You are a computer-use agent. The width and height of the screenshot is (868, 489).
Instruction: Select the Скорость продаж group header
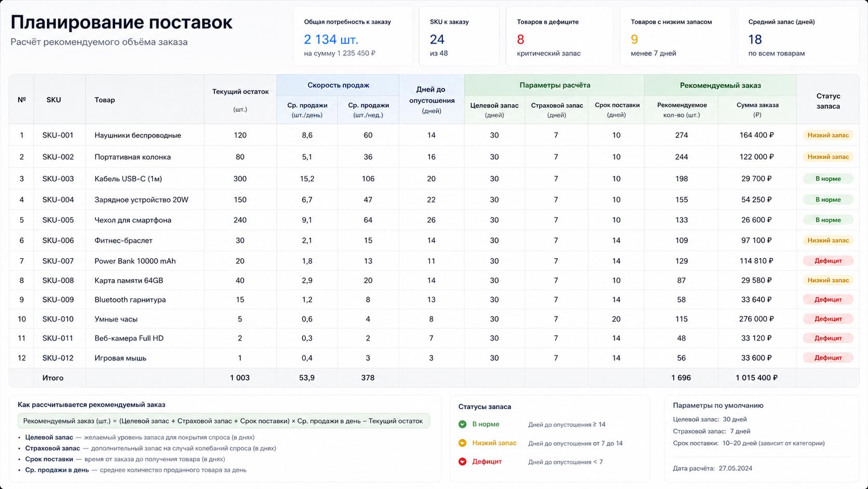click(x=338, y=85)
